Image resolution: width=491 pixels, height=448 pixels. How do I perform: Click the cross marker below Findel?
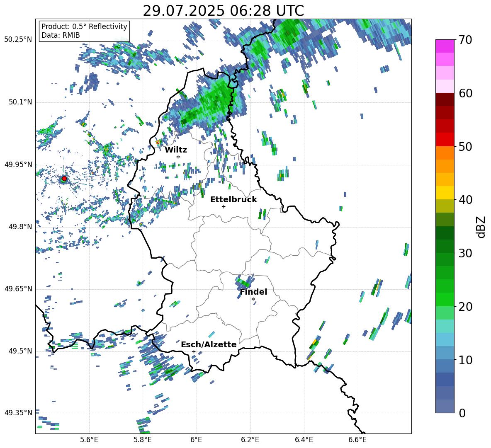tap(253, 299)
